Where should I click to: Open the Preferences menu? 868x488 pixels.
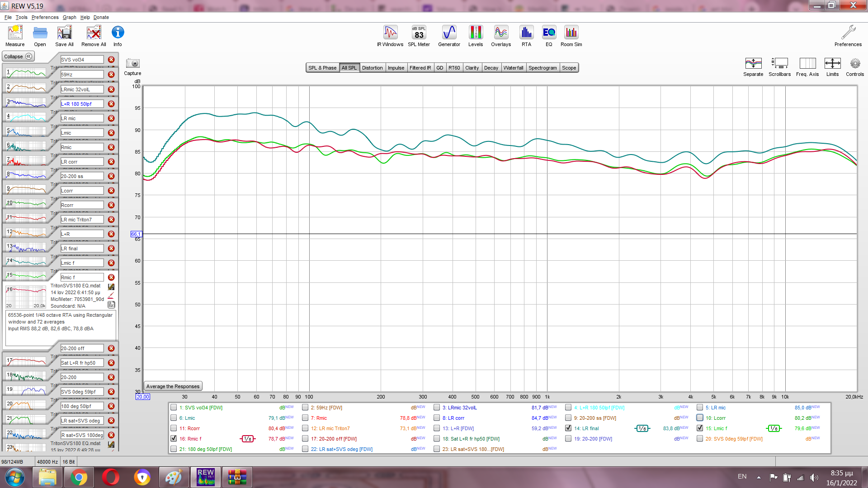tap(45, 17)
